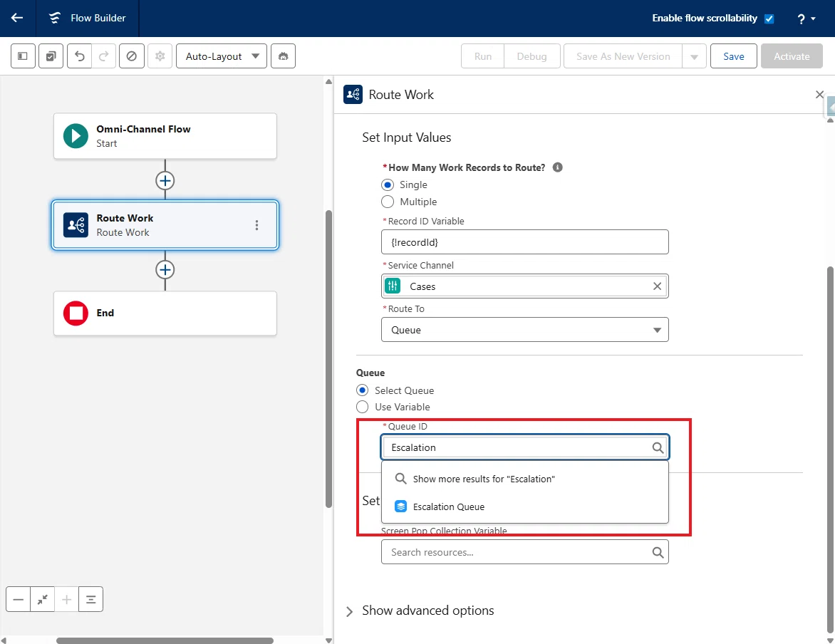
Task: Toggle the toolbox panel icon
Action: 23,56
